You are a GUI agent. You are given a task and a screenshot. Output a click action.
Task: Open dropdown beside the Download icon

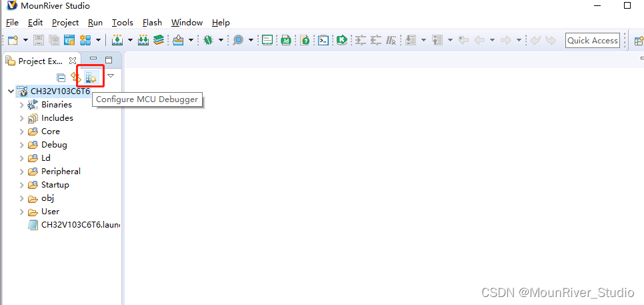(x=191, y=40)
